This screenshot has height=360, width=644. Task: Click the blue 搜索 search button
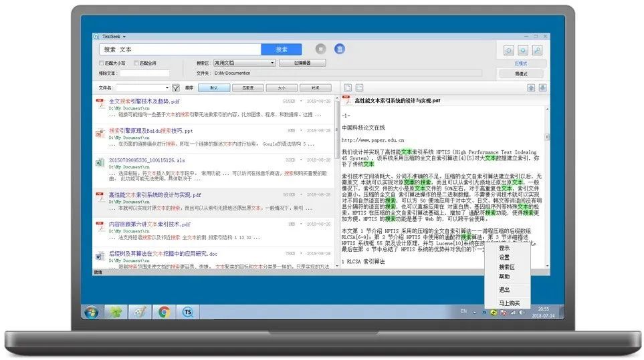(281, 49)
